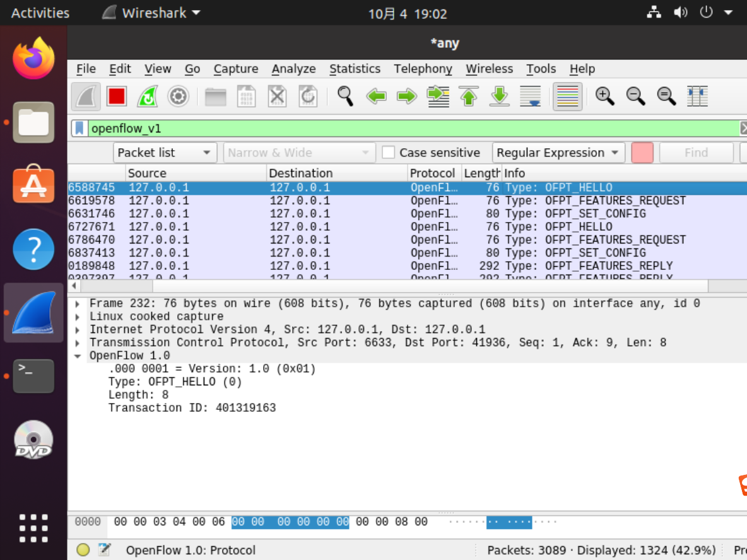Viewport: 747px width, 560px height.
Task: Click expert information yellow circle icon
Action: (83, 550)
